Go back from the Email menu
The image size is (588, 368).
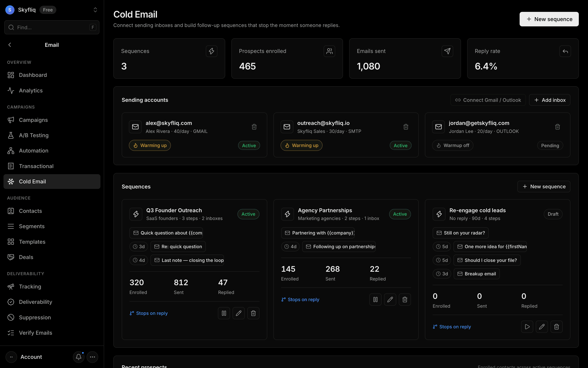(10, 45)
